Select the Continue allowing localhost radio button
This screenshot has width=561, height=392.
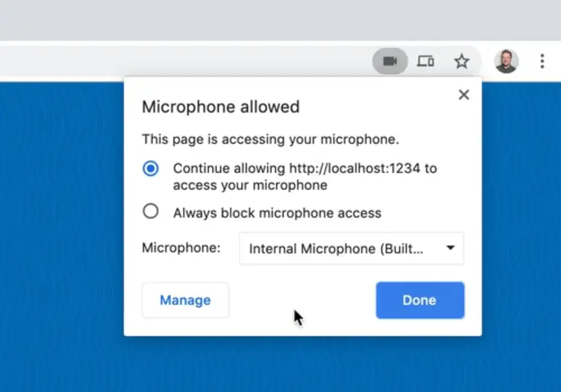[x=151, y=168]
